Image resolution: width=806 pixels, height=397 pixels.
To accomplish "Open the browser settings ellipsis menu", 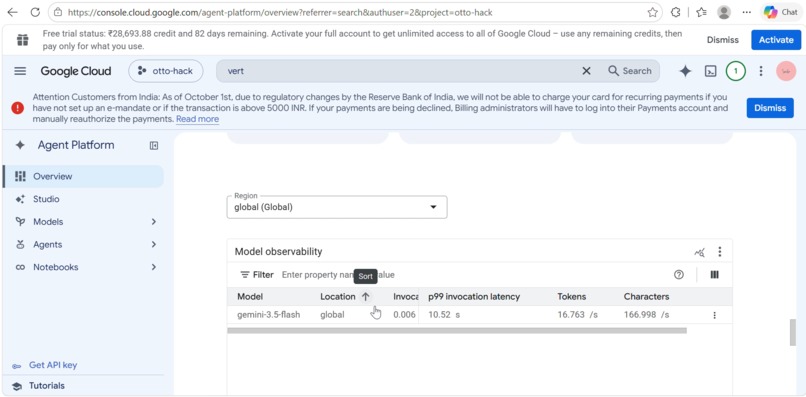I will pyautogui.click(x=747, y=12).
